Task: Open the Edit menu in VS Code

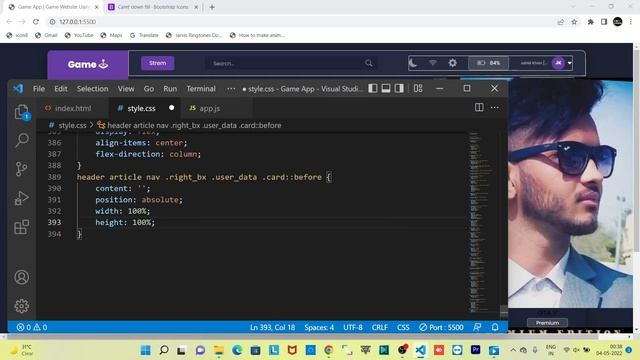Action: tap(61, 89)
